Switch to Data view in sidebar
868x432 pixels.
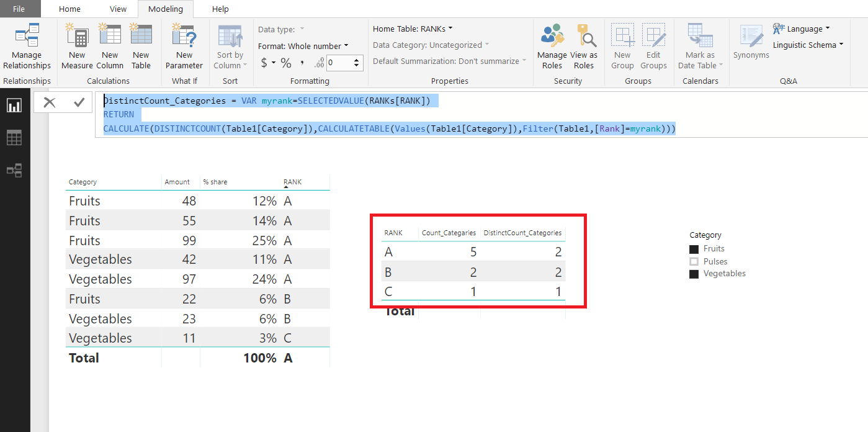point(14,138)
